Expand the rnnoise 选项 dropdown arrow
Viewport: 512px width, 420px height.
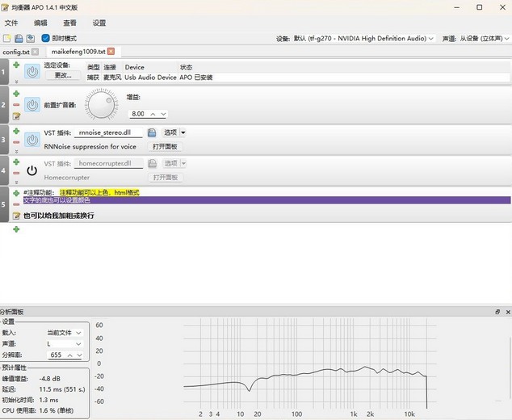[x=183, y=132]
